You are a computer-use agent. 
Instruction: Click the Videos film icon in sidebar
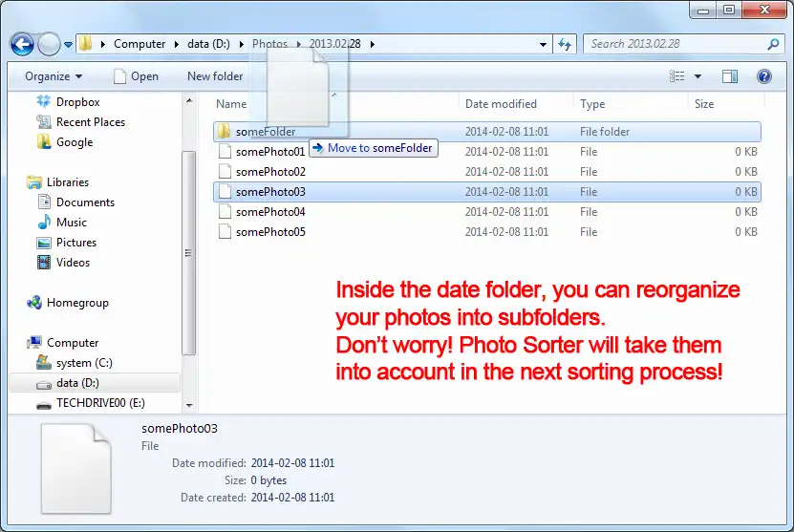pos(44,263)
